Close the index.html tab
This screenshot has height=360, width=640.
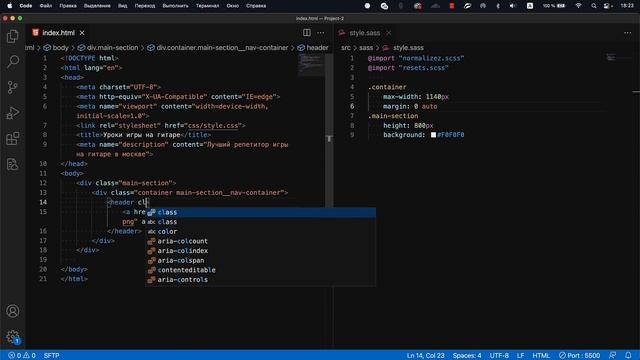point(82,33)
